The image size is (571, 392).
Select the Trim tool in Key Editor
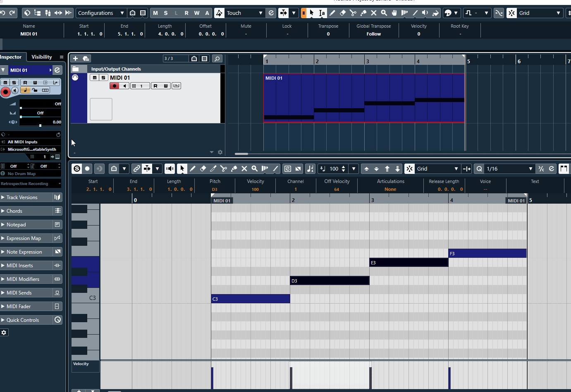[213, 169]
